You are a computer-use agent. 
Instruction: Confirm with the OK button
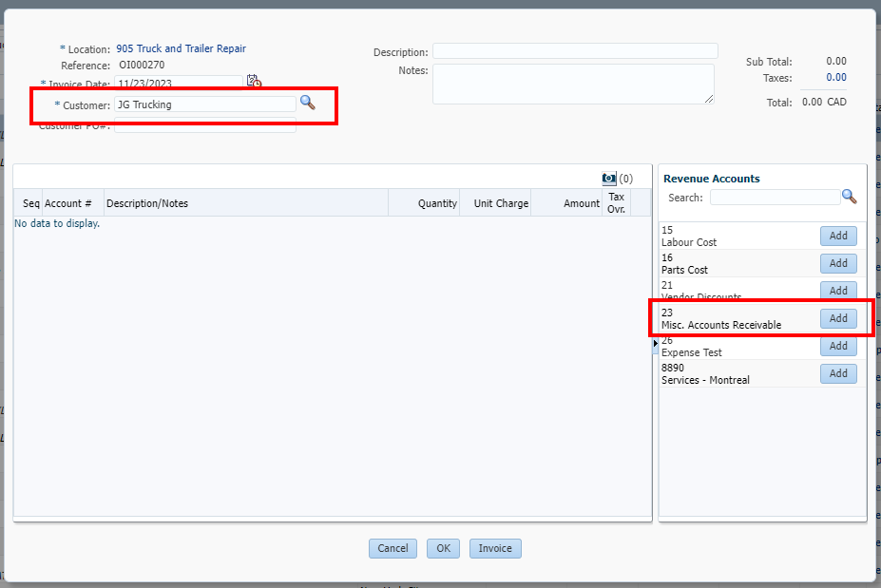[443, 548]
